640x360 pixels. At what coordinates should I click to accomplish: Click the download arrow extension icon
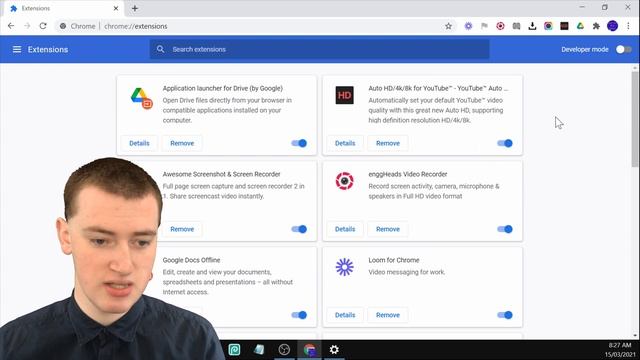tap(532, 26)
